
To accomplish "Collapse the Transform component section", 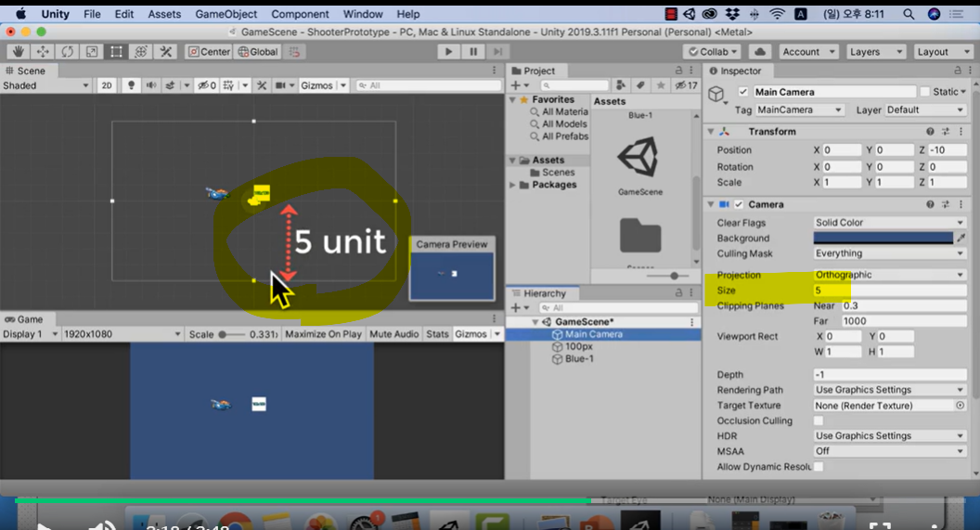I will 711,131.
